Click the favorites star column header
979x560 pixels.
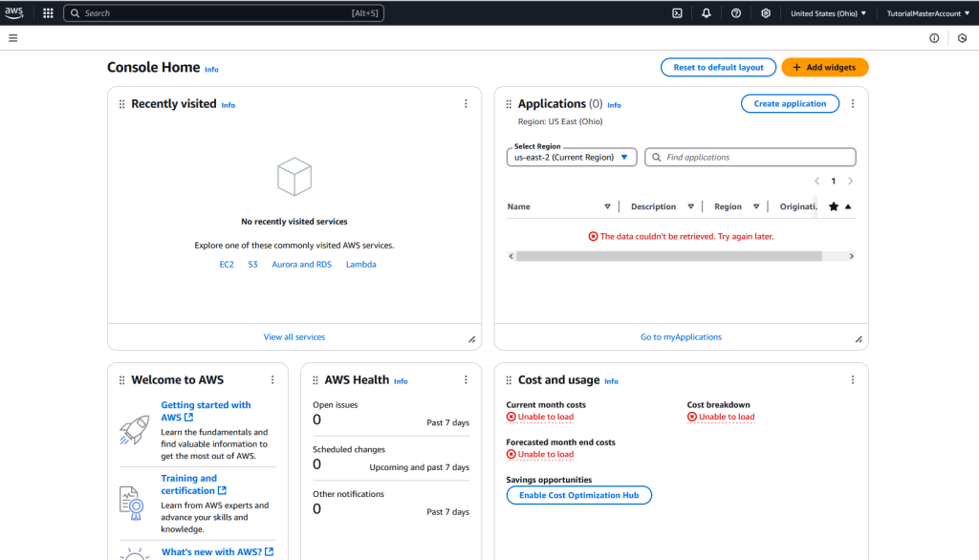[x=834, y=206]
